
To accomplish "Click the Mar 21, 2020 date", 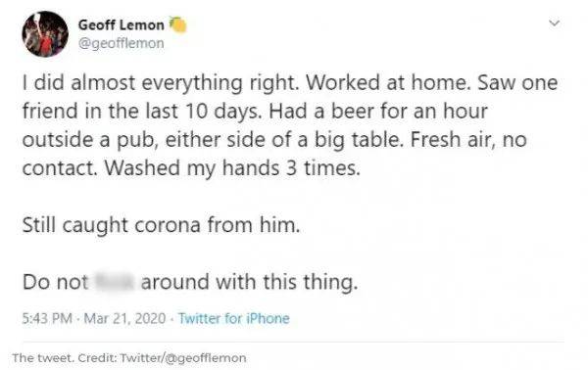I will (x=124, y=318).
